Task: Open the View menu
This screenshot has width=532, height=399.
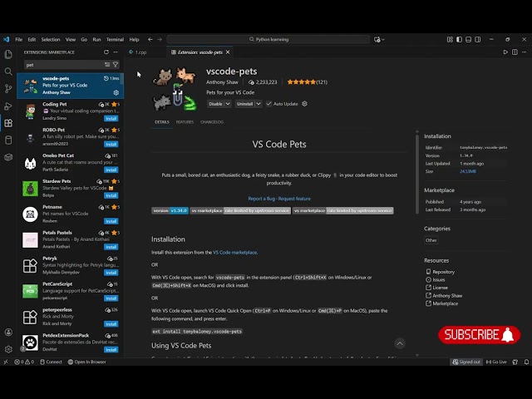Action: (x=70, y=39)
